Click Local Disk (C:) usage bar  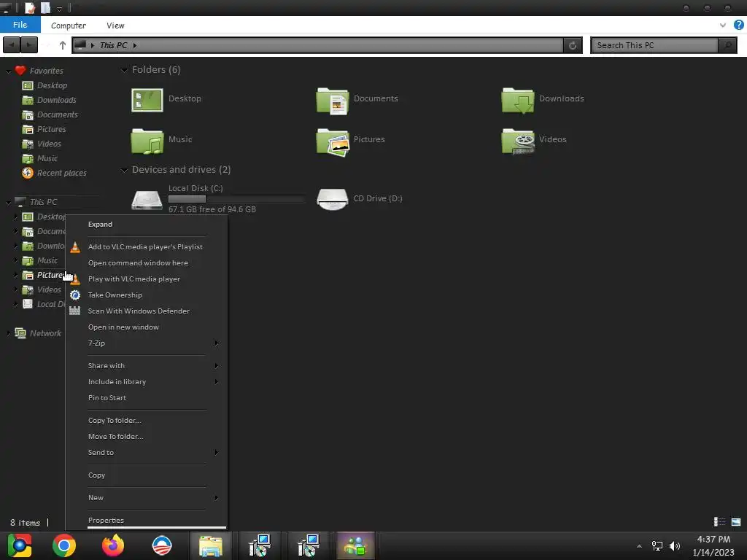(236, 199)
